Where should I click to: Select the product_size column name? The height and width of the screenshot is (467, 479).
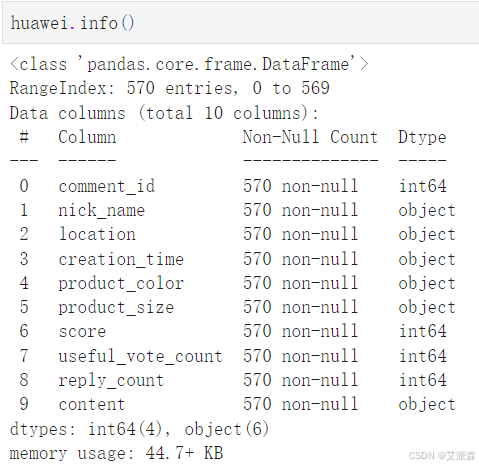point(116,308)
